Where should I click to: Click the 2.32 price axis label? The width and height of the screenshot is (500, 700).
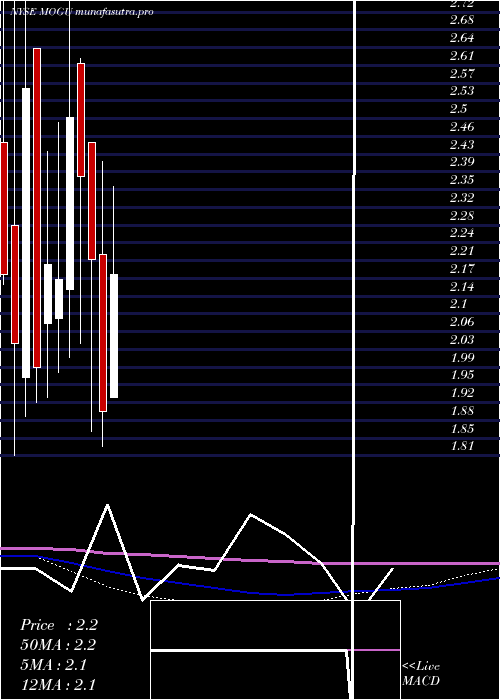pos(462,198)
